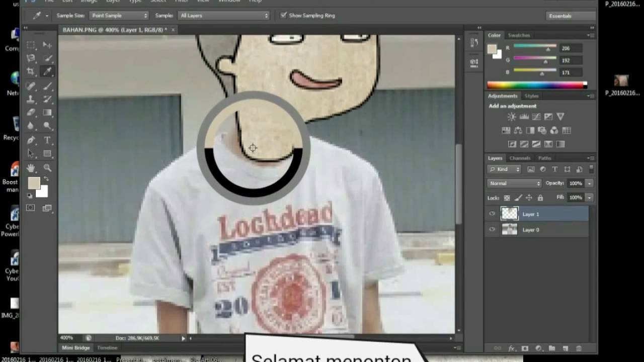Select the Pen tool
Screen dimensions: 644x362
31,140
